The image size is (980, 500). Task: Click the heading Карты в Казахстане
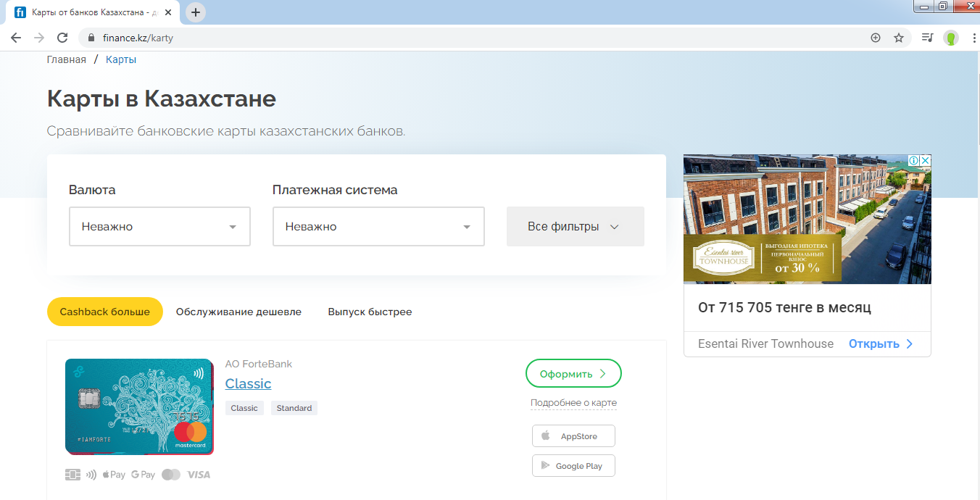[x=162, y=99]
